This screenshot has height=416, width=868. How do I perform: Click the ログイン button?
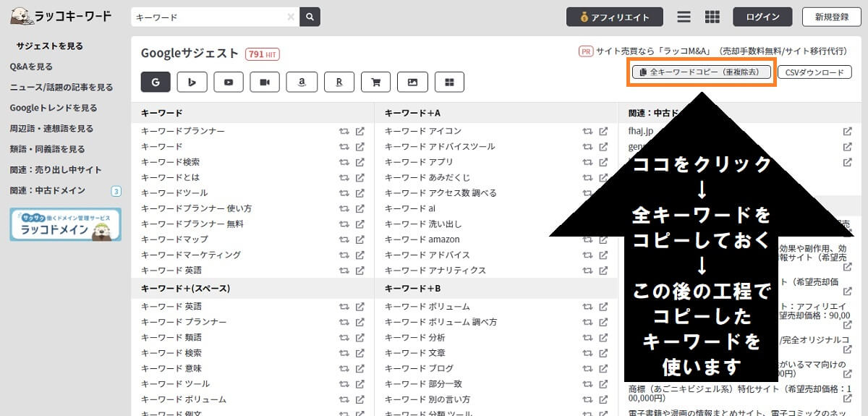click(762, 17)
